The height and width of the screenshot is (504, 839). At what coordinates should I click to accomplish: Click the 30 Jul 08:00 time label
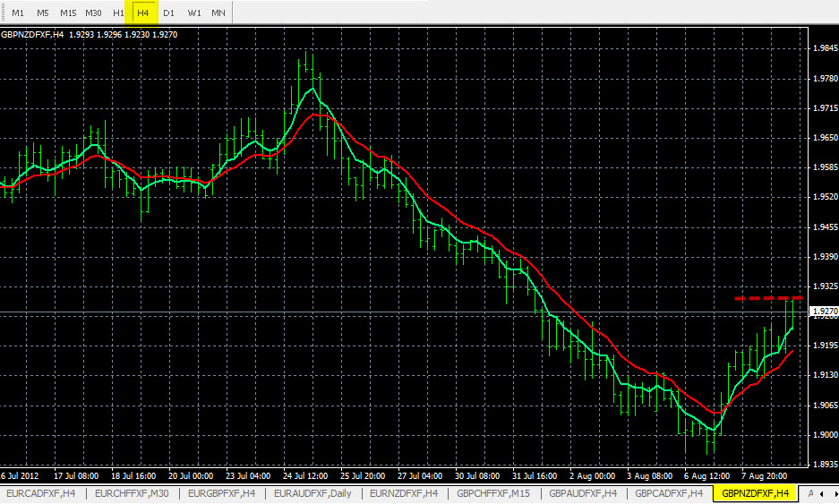(x=477, y=475)
